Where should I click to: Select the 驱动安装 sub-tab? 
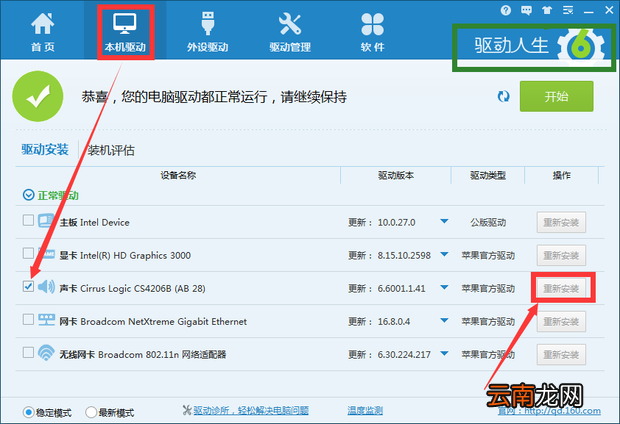point(45,150)
